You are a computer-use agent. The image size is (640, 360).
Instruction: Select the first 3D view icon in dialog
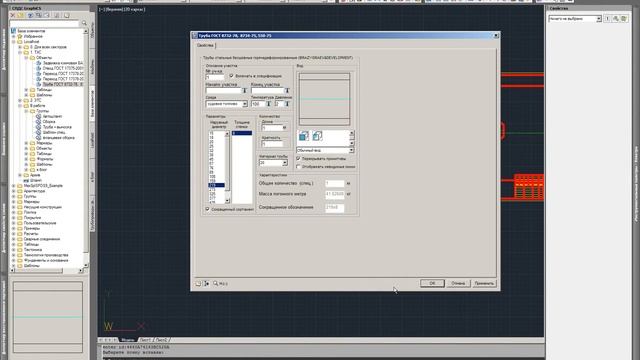tap(304, 136)
